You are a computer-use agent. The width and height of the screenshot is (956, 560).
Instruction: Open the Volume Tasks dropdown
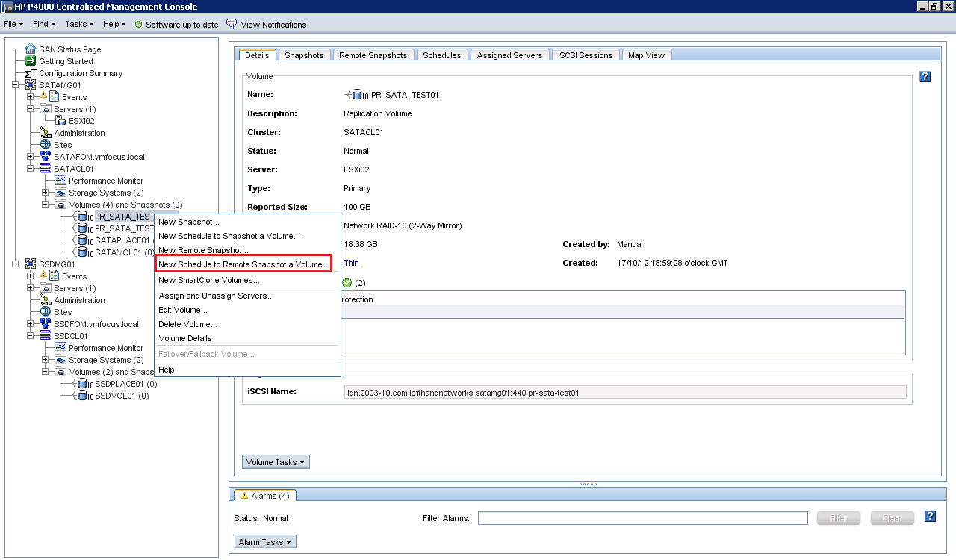point(276,462)
